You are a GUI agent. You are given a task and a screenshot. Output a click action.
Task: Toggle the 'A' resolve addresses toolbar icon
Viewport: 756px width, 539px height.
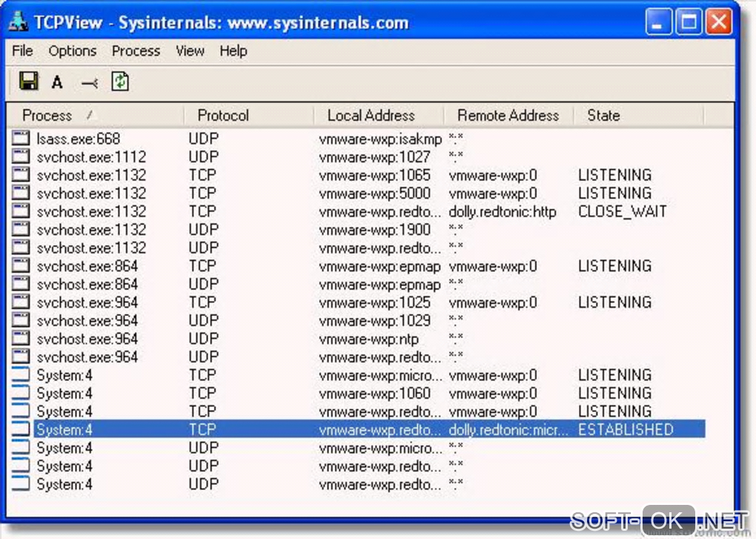57,82
